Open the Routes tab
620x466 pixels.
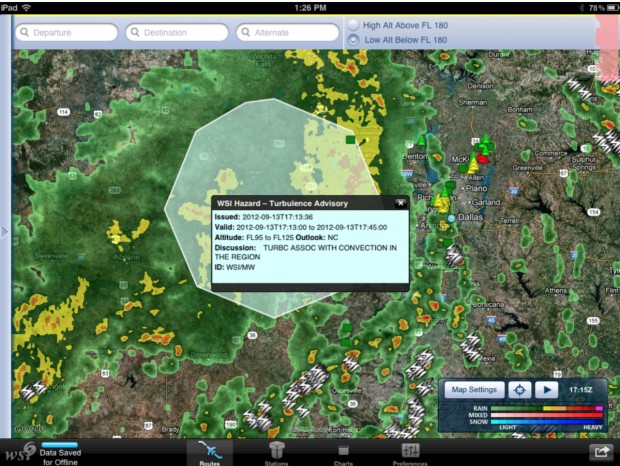point(210,453)
